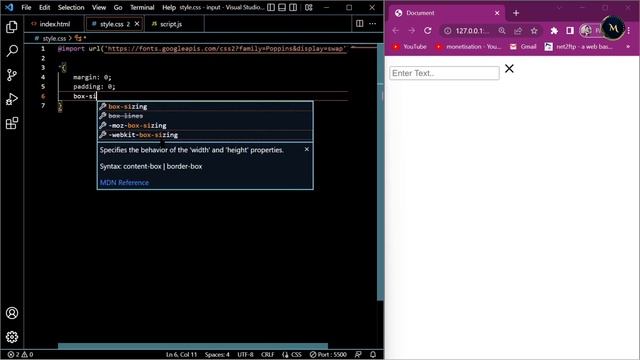Toggle Chrome side panel icon
This screenshot has height=360, width=640.
[x=570, y=31]
